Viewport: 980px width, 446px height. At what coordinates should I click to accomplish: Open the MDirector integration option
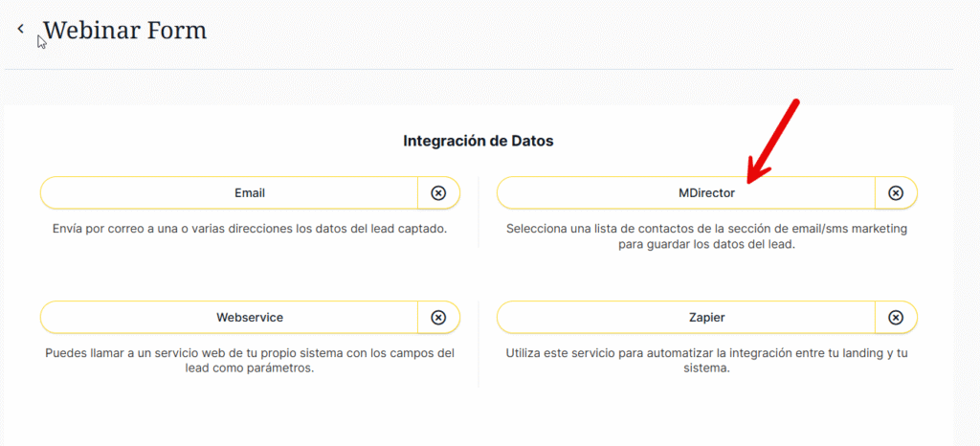(686, 192)
